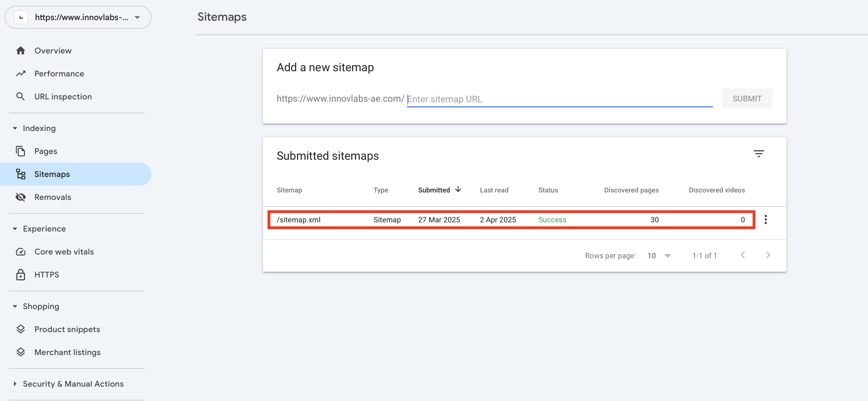Click the Pages documents icon

click(21, 151)
